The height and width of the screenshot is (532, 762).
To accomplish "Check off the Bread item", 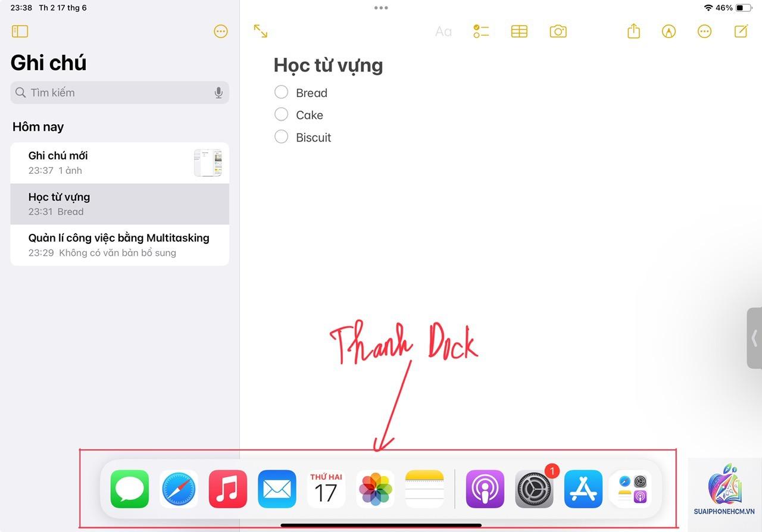I will (281, 92).
